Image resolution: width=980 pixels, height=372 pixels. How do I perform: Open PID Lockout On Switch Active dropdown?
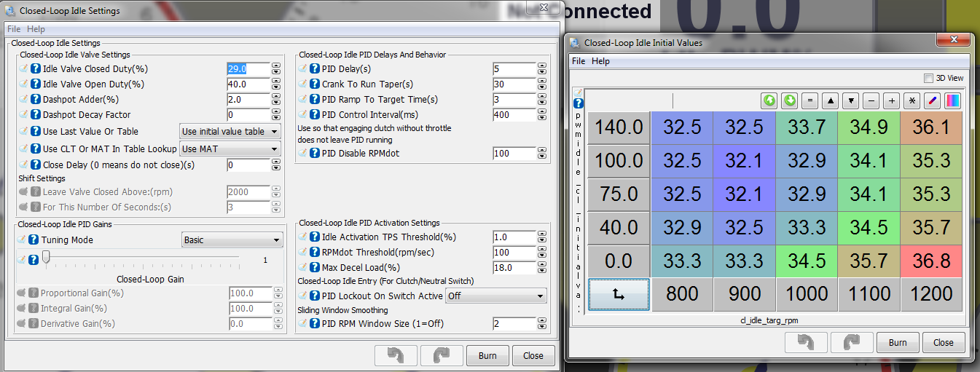coord(495,296)
